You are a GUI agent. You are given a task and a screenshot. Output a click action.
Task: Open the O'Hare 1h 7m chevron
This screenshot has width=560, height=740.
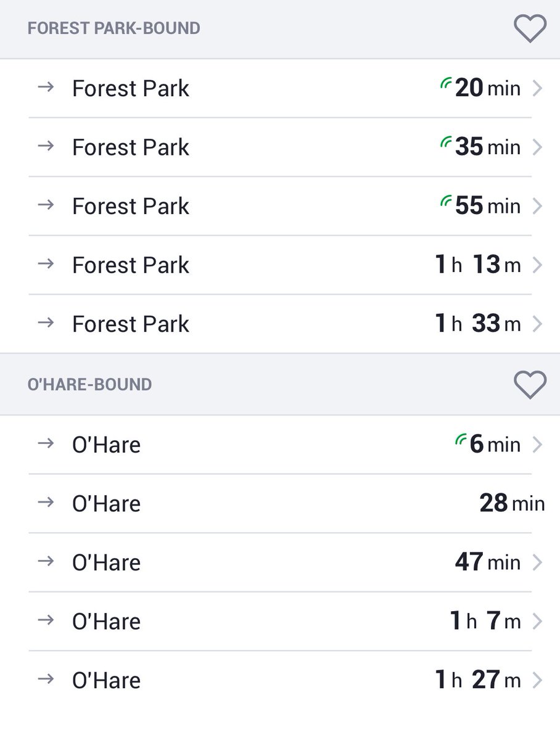click(537, 621)
